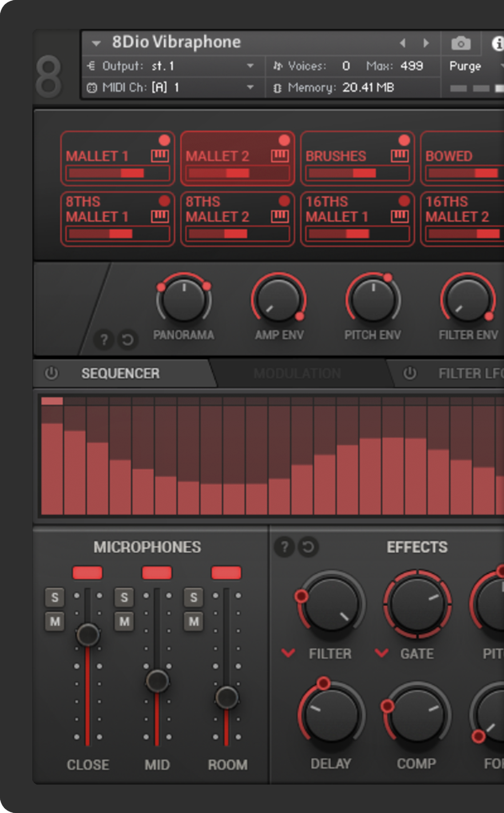Click the BRUSHES volume bar
This screenshot has width=504, height=813.
click(x=357, y=173)
